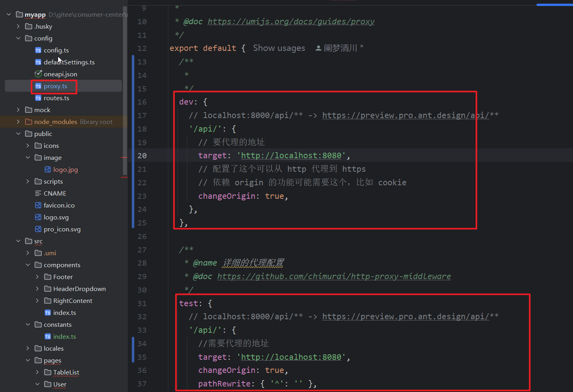
Task: Click the mock folder icon
Action: 29,110
